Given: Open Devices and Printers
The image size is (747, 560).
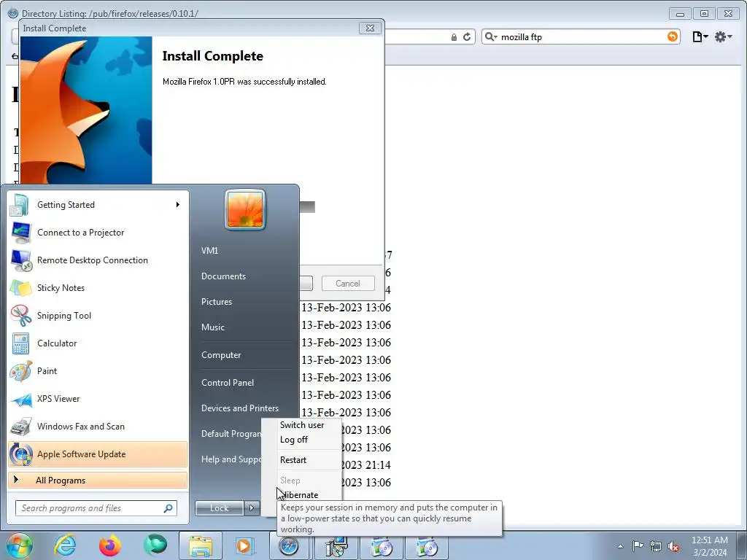Looking at the screenshot, I should [239, 408].
